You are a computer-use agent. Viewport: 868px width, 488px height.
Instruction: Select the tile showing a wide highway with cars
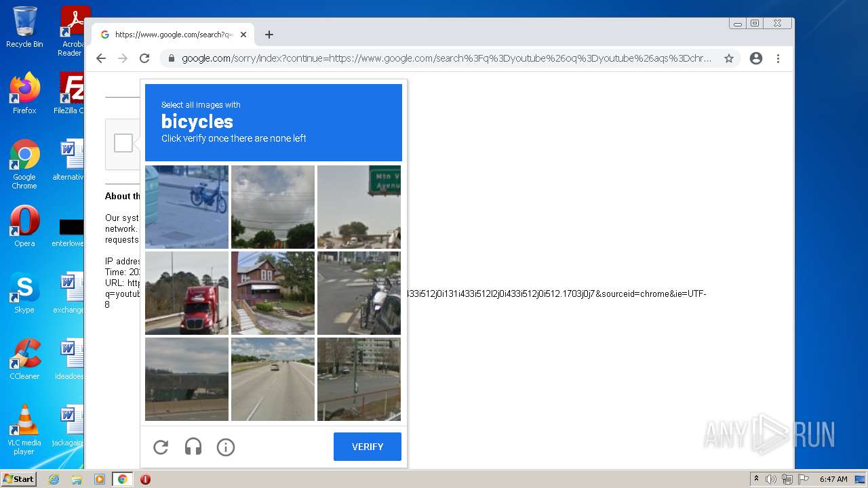(273, 379)
